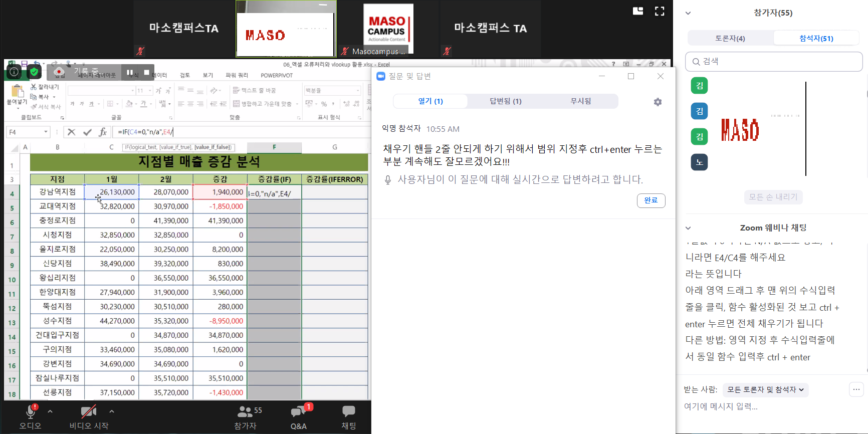Click the Audio microphone icon in Zoom toolbar
The image size is (868, 434).
click(x=31, y=412)
